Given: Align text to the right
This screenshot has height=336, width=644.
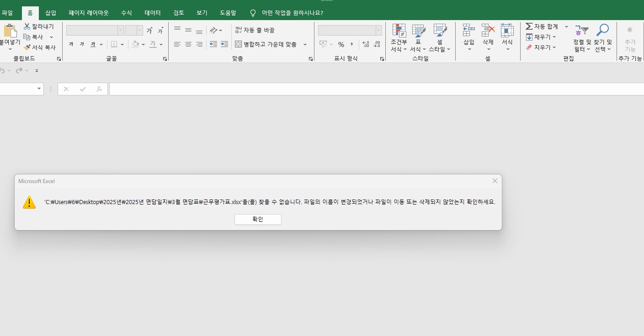Looking at the screenshot, I should point(199,44).
